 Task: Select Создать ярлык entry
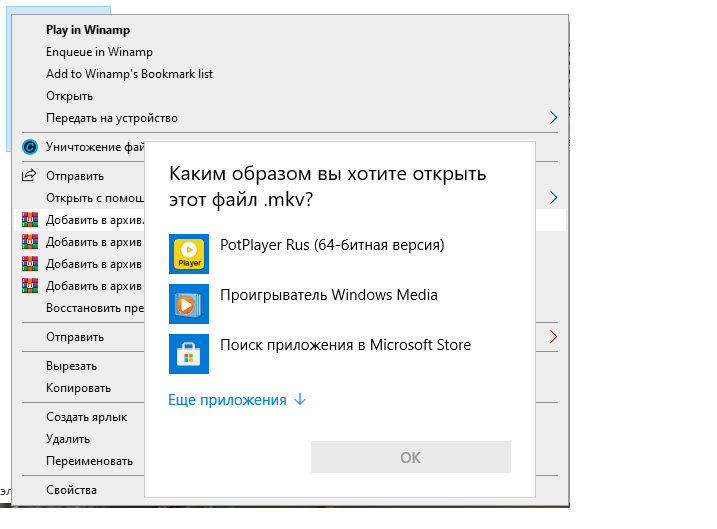[86, 417]
